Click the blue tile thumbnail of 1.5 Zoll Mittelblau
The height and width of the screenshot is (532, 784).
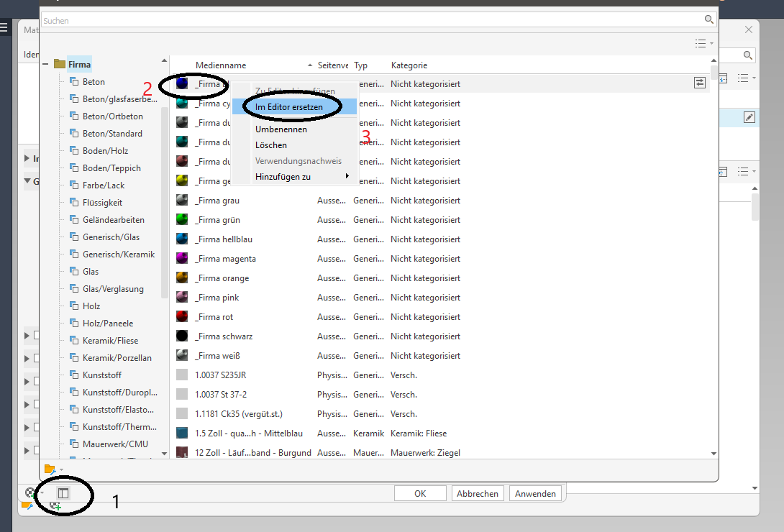pyautogui.click(x=182, y=433)
